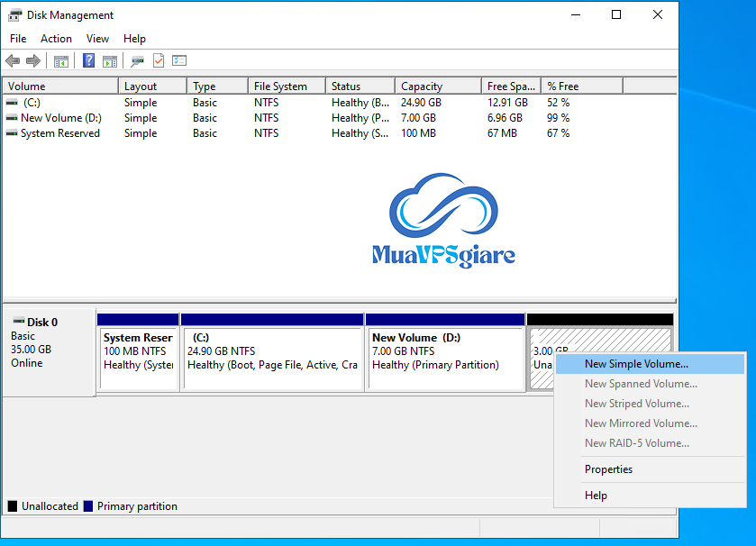Open the File menu
This screenshot has width=756, height=546.
click(x=18, y=39)
